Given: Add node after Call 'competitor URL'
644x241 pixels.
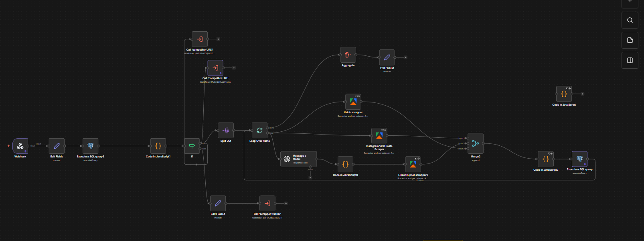Looking at the screenshot, I should [x=234, y=68].
